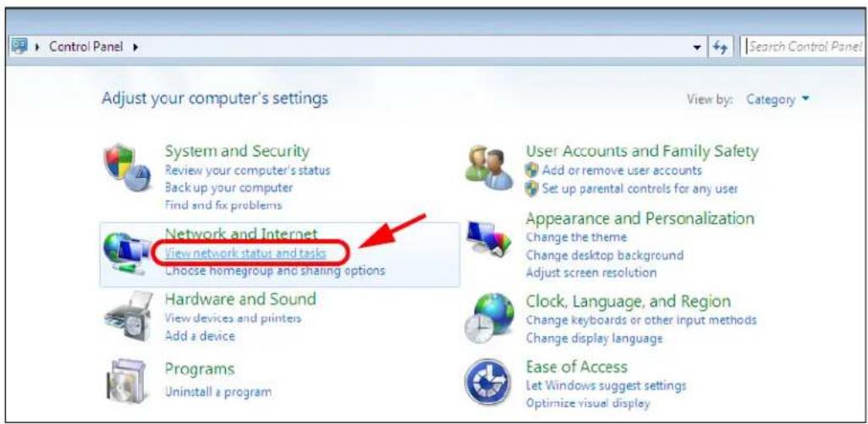Open Add or remove user accounts link

tap(622, 170)
